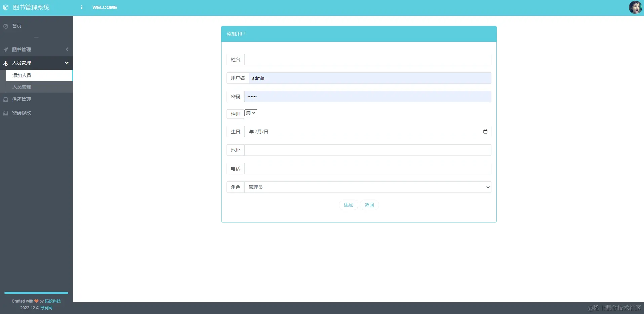Click the inbox icon beside 借还管理
Viewport: 644px width, 314px height.
pyautogui.click(x=5, y=99)
